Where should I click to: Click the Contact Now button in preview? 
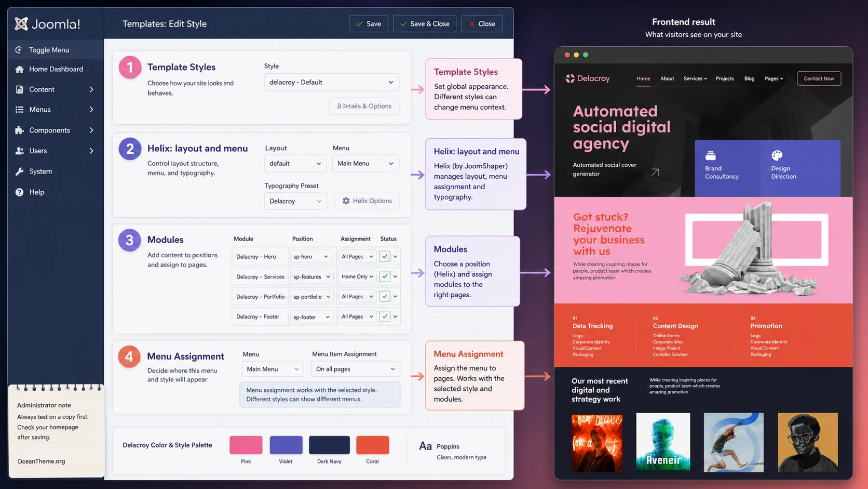(x=819, y=78)
